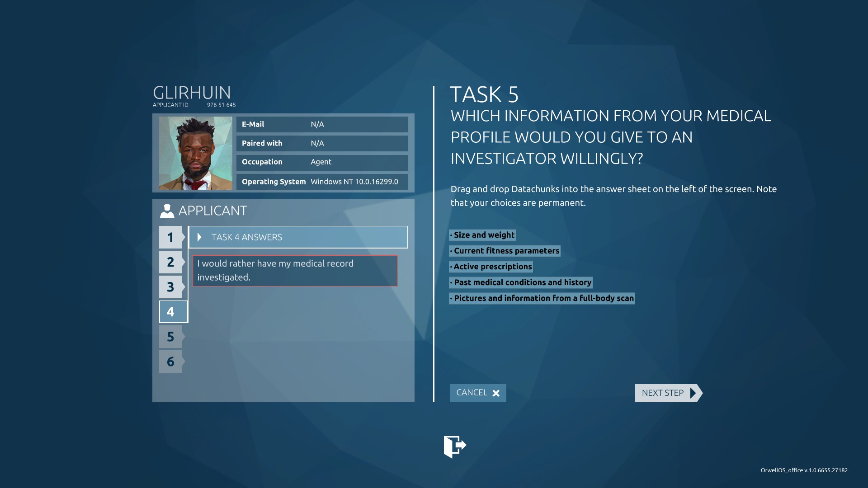Click the applicant ID 976-51-645
Viewport: 868px width, 488px height.
[x=222, y=105]
